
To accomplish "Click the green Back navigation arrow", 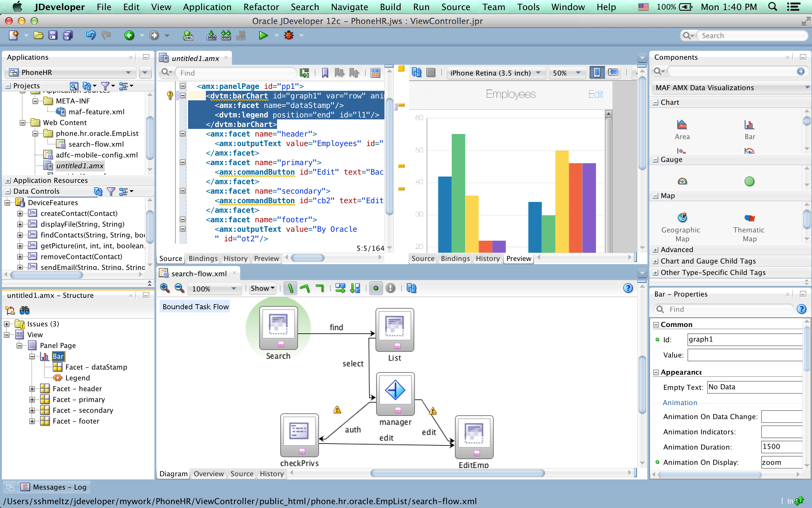I will [129, 35].
